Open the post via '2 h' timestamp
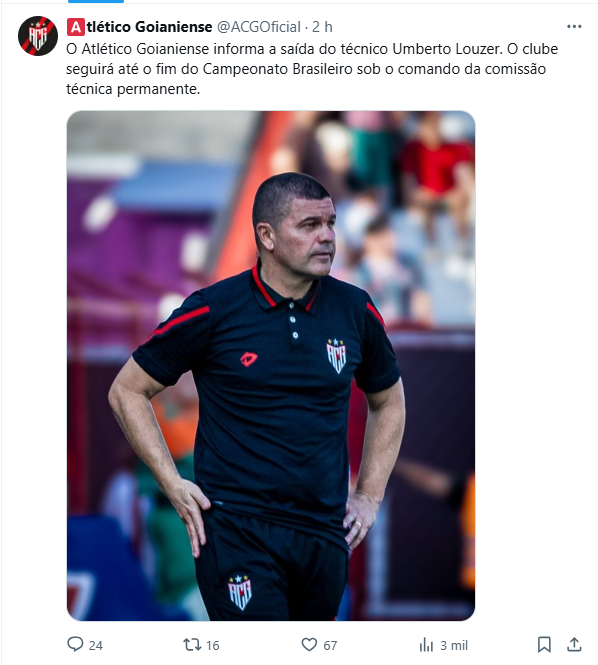The width and height of the screenshot is (598, 665). (x=322, y=27)
